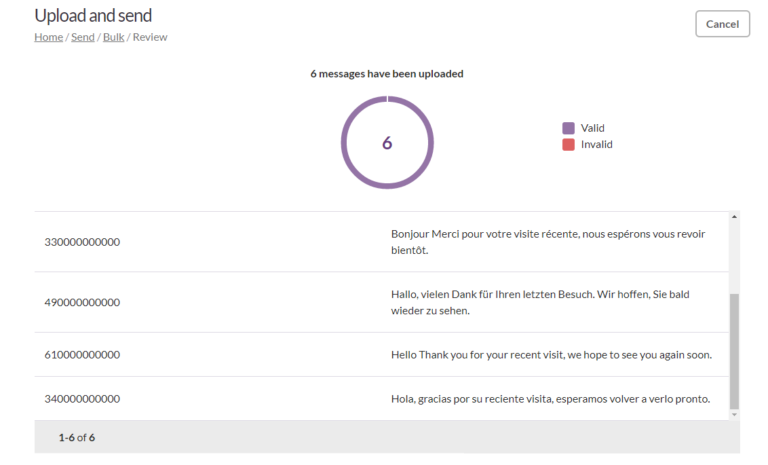Click the French message starting with Bonjour
Screen dimensions: 768x465
547,242
